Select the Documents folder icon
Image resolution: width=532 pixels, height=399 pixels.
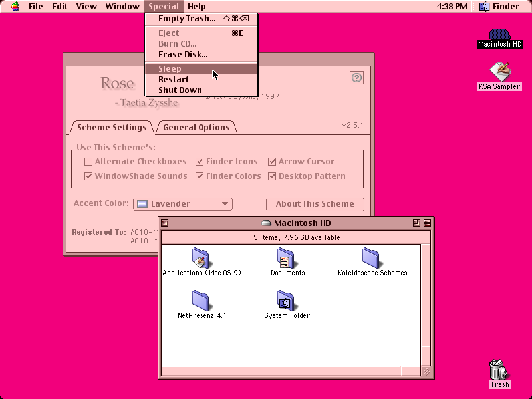pos(286,258)
